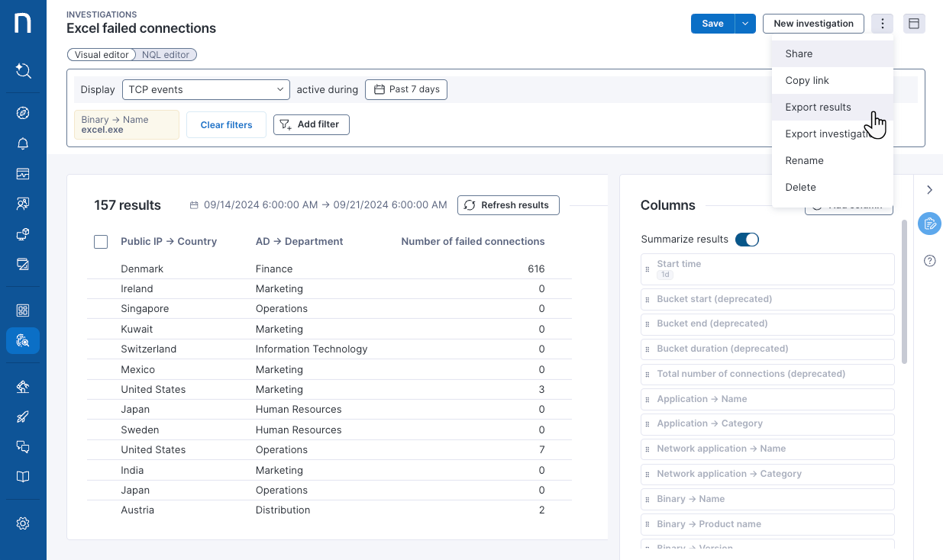The height and width of the screenshot is (560, 943).
Task: Click the Refresh results button
Action: (x=508, y=205)
